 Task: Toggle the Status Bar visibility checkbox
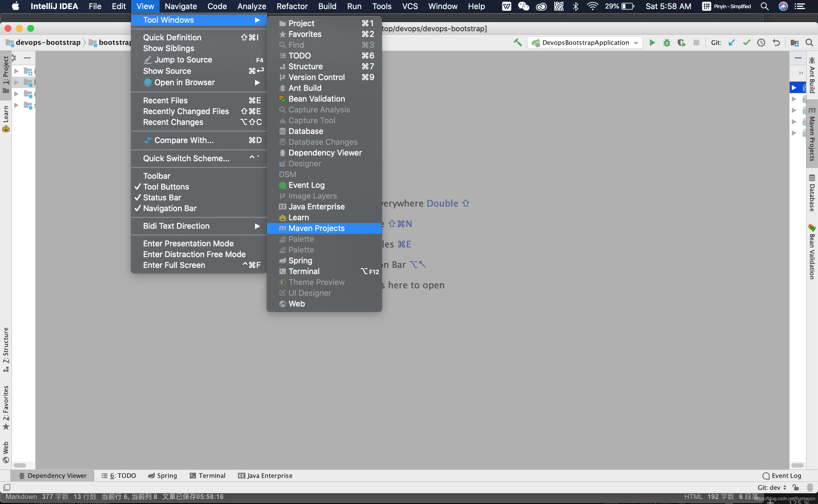[x=162, y=198]
